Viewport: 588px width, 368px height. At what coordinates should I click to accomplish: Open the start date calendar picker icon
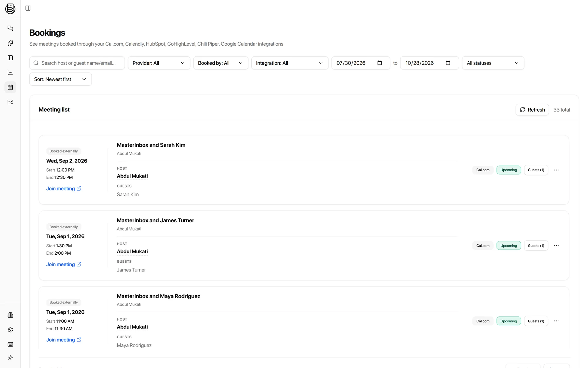click(x=380, y=63)
